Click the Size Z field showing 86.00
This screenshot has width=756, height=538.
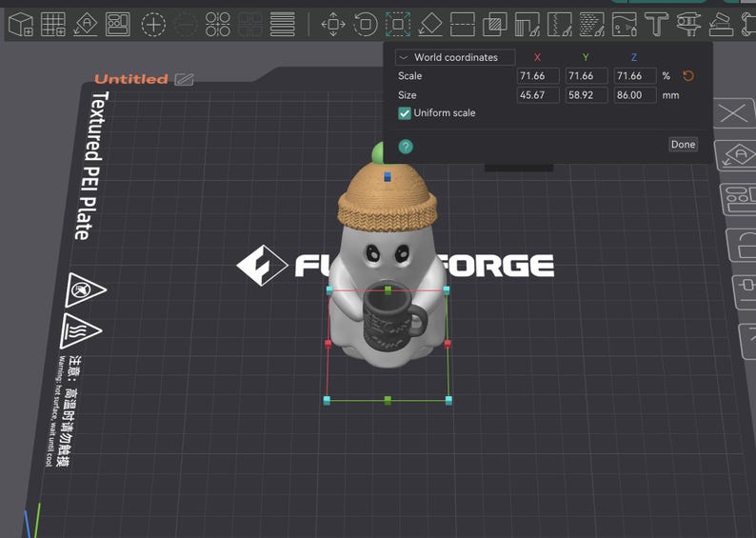635,95
